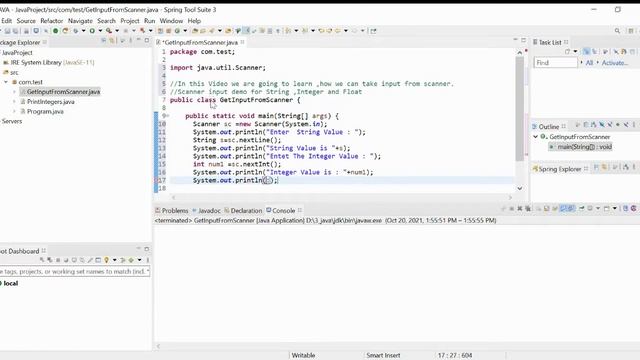Click All link in Task List
The height and width of the screenshot is (360, 640).
click(589, 63)
